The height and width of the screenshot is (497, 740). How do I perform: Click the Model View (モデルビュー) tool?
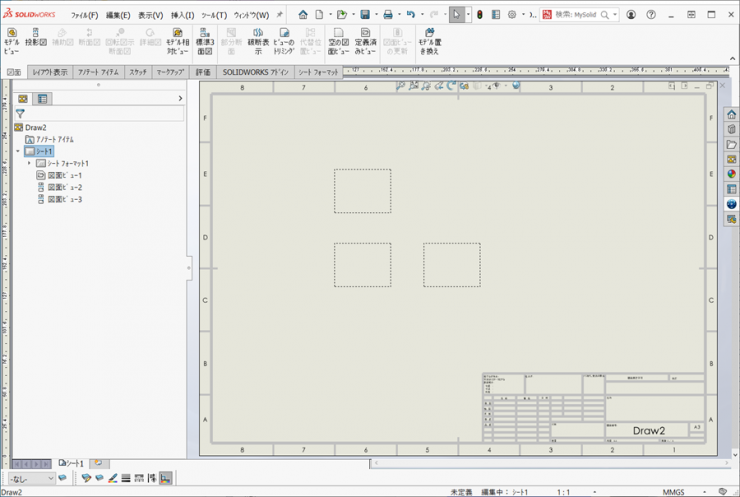(x=11, y=40)
